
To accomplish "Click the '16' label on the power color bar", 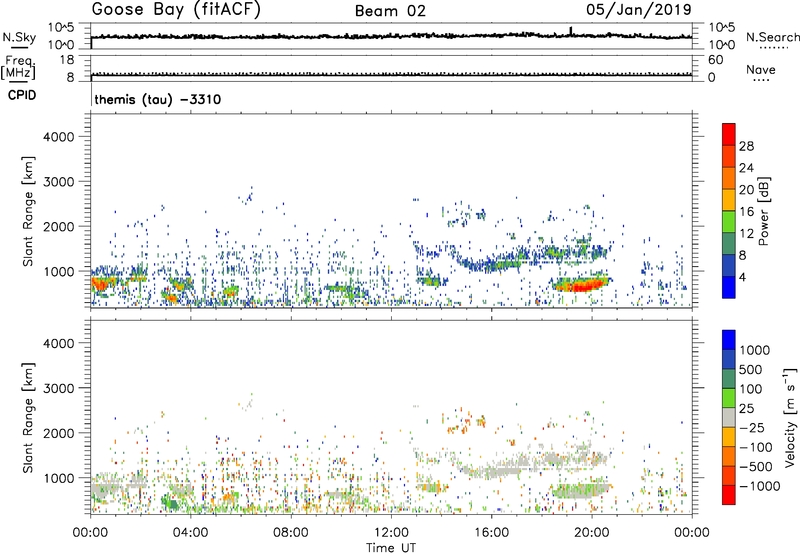I will pyautogui.click(x=746, y=212).
